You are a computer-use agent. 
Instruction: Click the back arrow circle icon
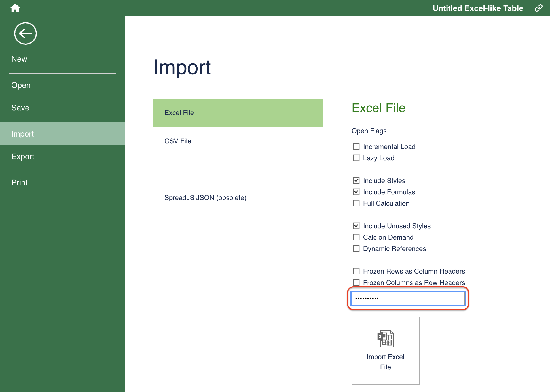(x=26, y=33)
